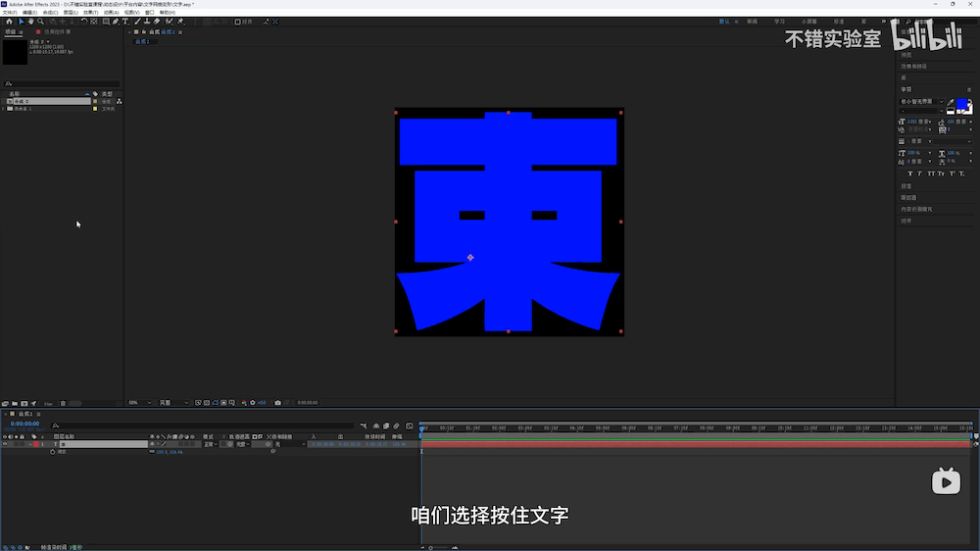Toggle the mask and shape path visibility button
Image resolution: width=980 pixels, height=551 pixels.
[215, 403]
